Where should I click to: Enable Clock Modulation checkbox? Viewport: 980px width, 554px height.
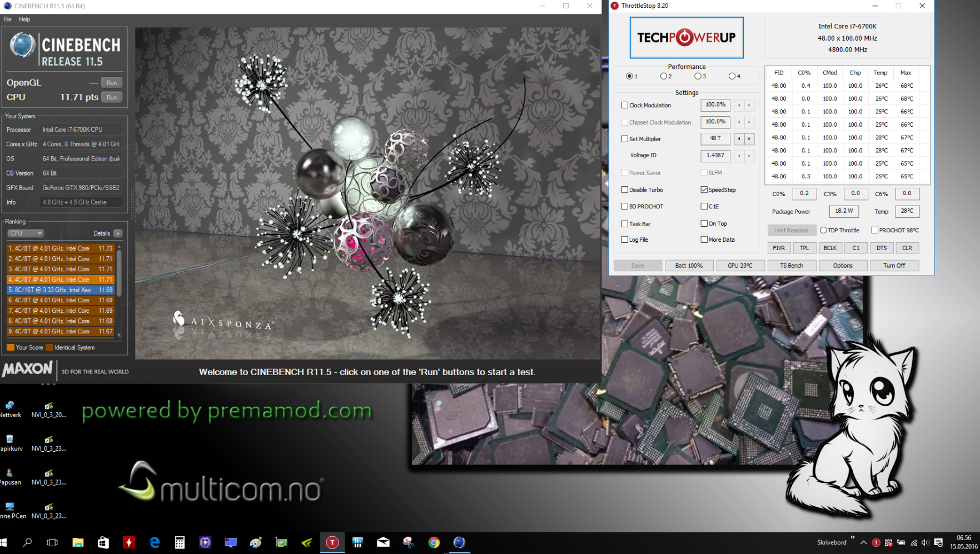625,105
